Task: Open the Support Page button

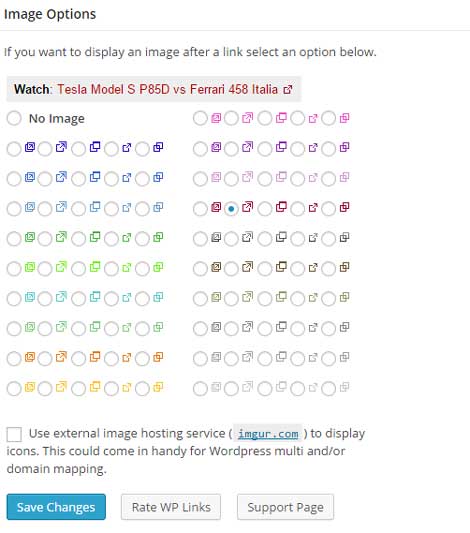Action: click(285, 507)
